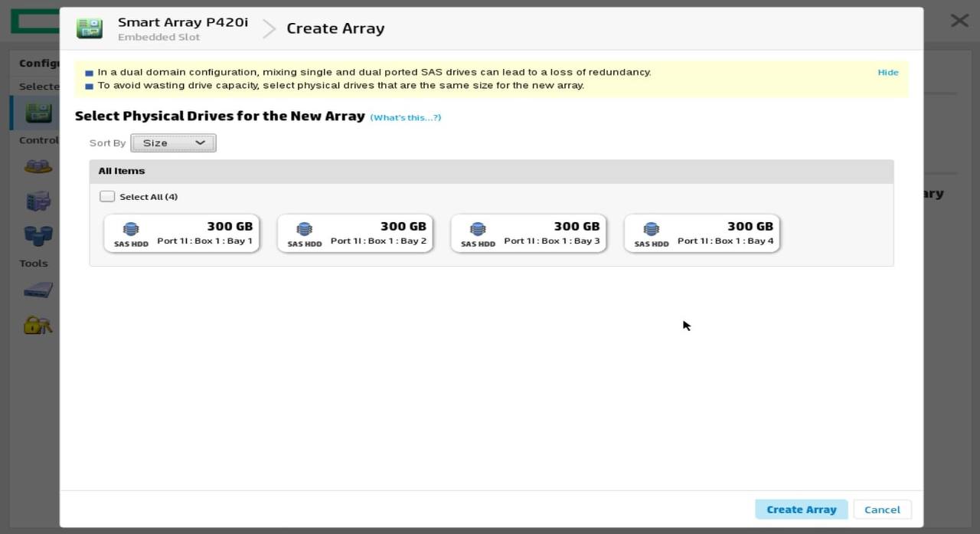
Task: Close the dialog with the X button
Action: 959,21
